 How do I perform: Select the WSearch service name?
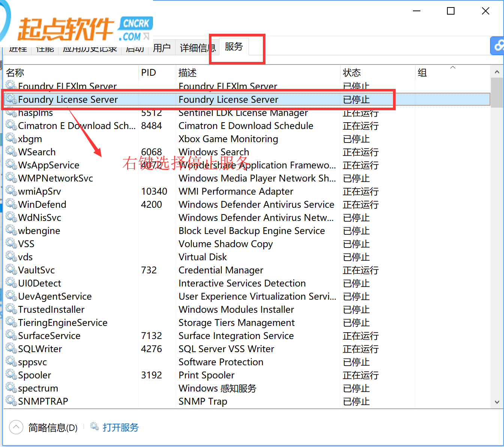click(37, 152)
